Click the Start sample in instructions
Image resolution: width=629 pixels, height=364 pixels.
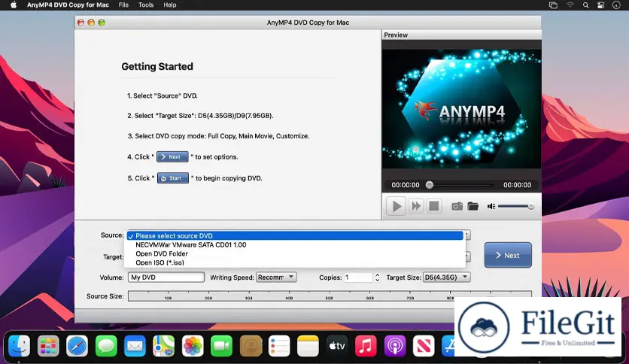click(173, 178)
